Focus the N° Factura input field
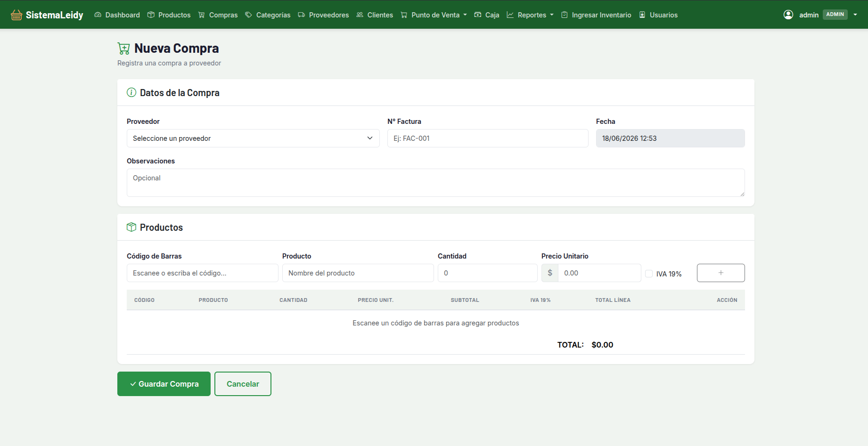Image resolution: width=868 pixels, height=446 pixels. click(488, 138)
